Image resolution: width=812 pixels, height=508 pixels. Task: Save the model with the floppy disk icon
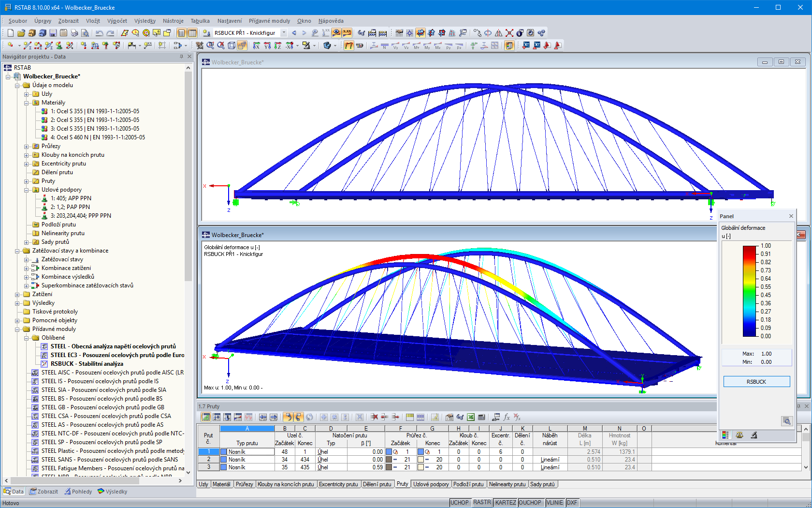coord(53,33)
